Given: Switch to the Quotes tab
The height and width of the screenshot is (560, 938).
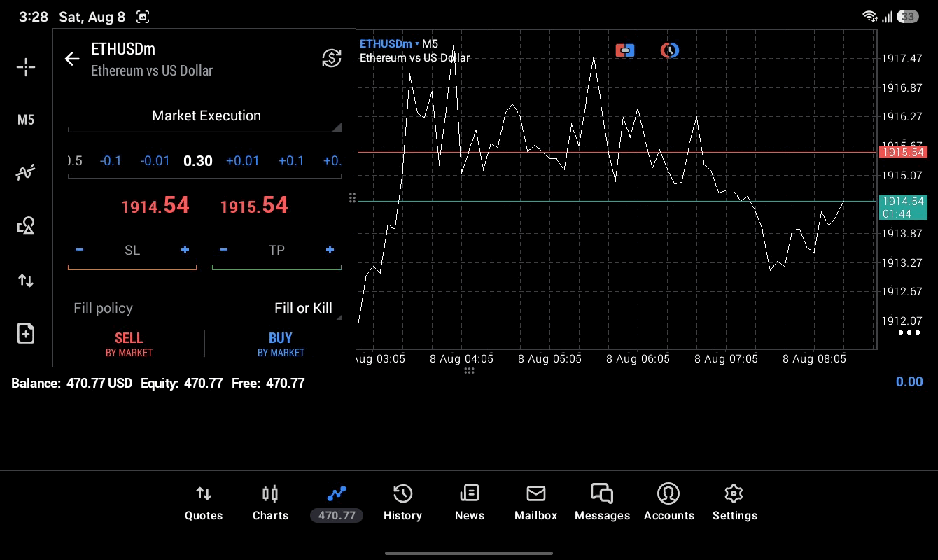Looking at the screenshot, I should click(204, 503).
